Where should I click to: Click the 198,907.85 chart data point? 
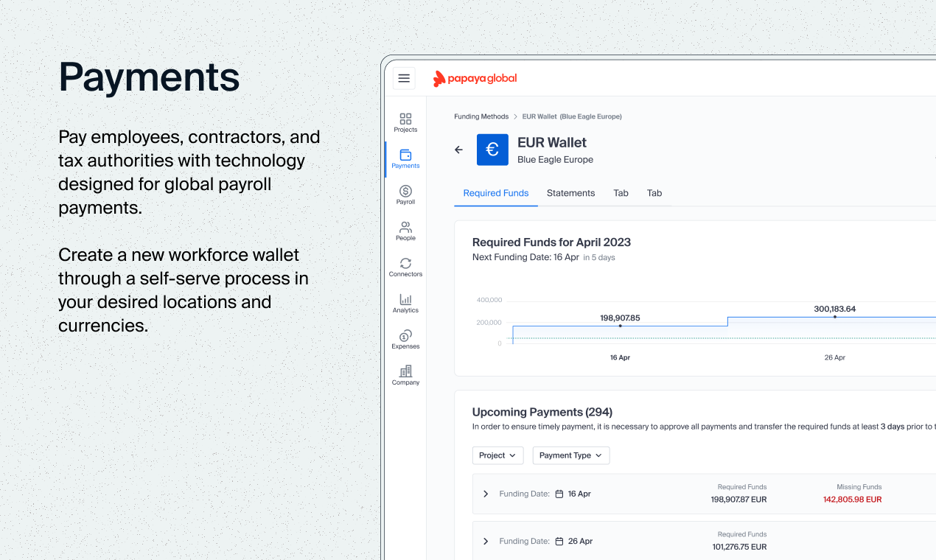(620, 326)
